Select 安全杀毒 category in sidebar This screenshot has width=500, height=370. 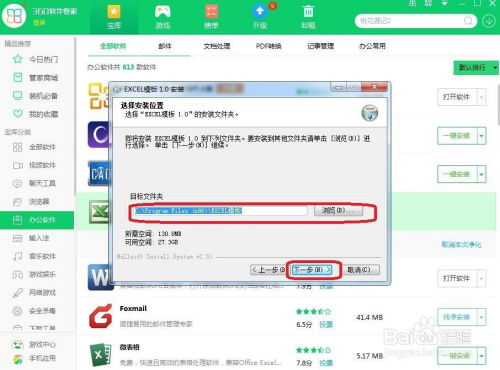(34, 311)
